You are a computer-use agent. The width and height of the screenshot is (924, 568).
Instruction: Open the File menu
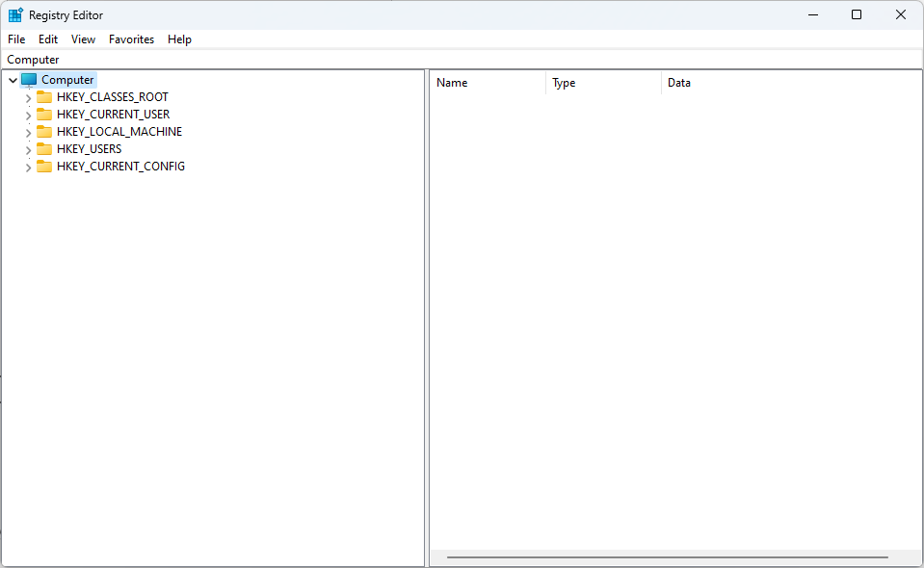[x=16, y=39]
